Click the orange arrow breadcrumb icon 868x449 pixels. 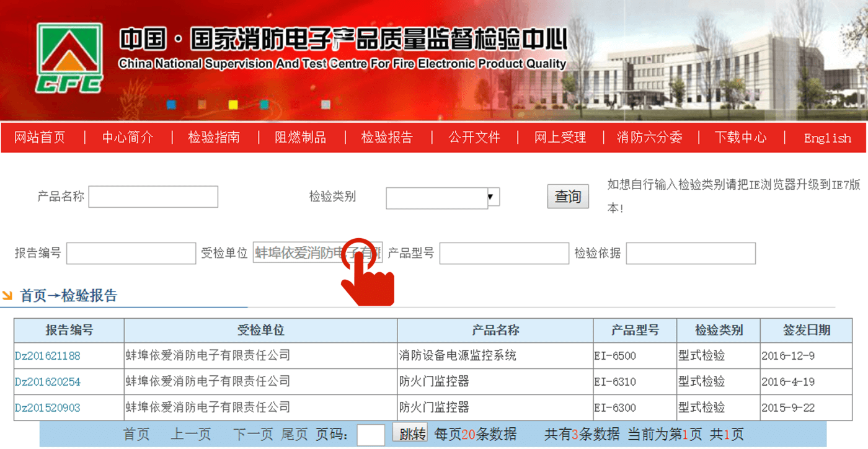pyautogui.click(x=7, y=295)
